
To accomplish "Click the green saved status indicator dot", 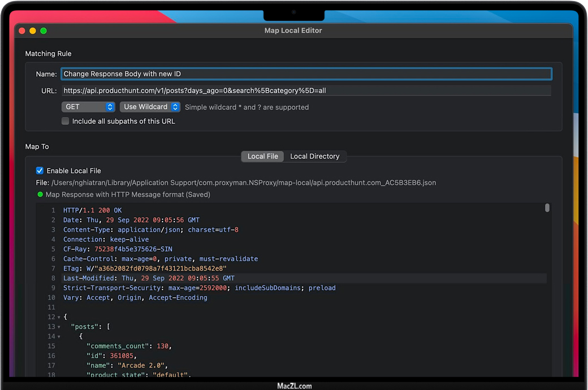I will point(40,194).
